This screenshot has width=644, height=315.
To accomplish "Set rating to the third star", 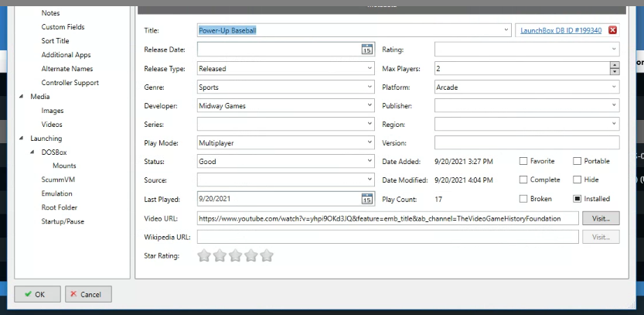I will tap(235, 255).
